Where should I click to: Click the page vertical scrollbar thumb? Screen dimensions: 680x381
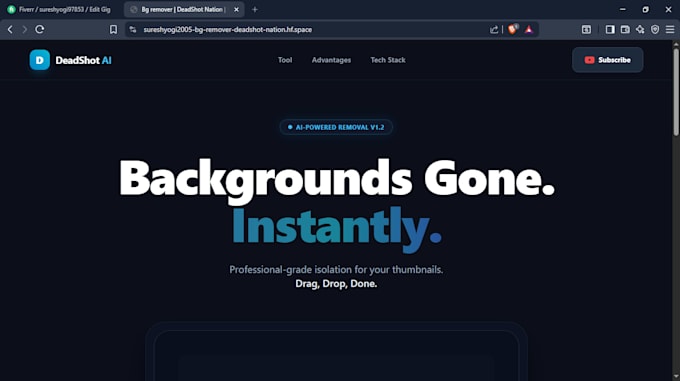[x=676, y=91]
